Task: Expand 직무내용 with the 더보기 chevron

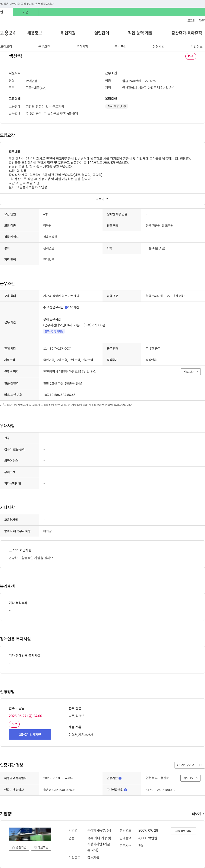Action: (x=102, y=199)
